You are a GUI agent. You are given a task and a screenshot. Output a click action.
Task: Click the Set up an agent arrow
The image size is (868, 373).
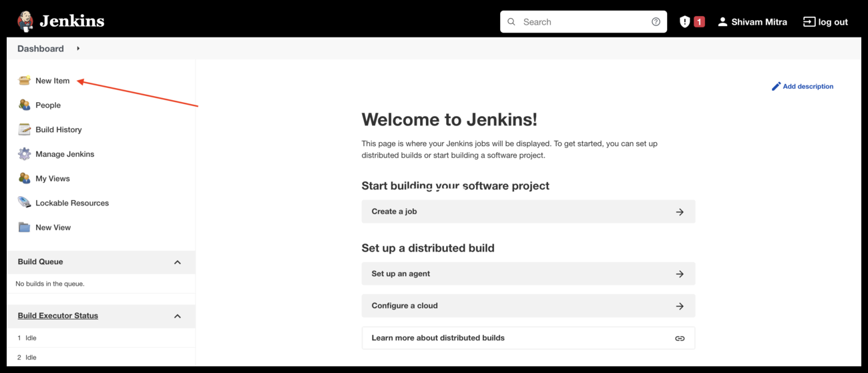[680, 274]
